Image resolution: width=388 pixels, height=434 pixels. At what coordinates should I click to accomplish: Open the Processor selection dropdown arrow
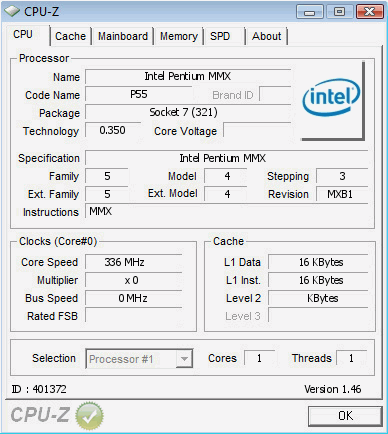pos(184,359)
